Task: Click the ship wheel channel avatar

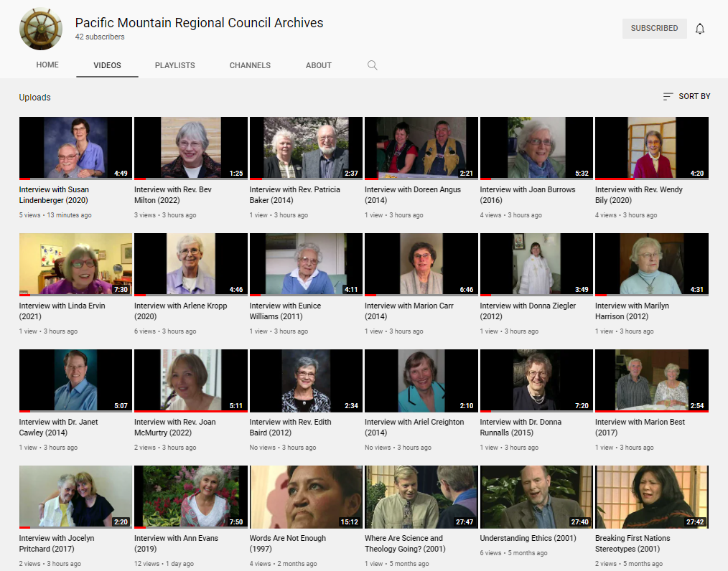Action: click(x=41, y=29)
